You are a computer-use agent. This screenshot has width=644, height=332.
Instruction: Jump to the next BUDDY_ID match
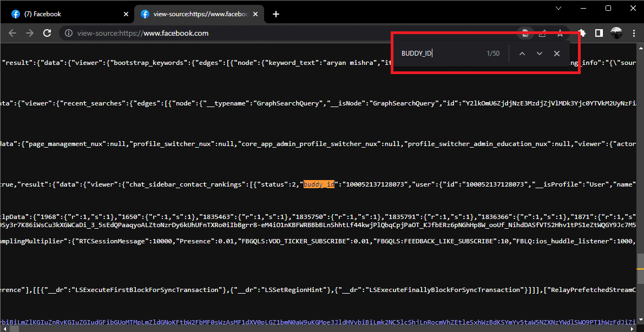pyautogui.click(x=540, y=54)
